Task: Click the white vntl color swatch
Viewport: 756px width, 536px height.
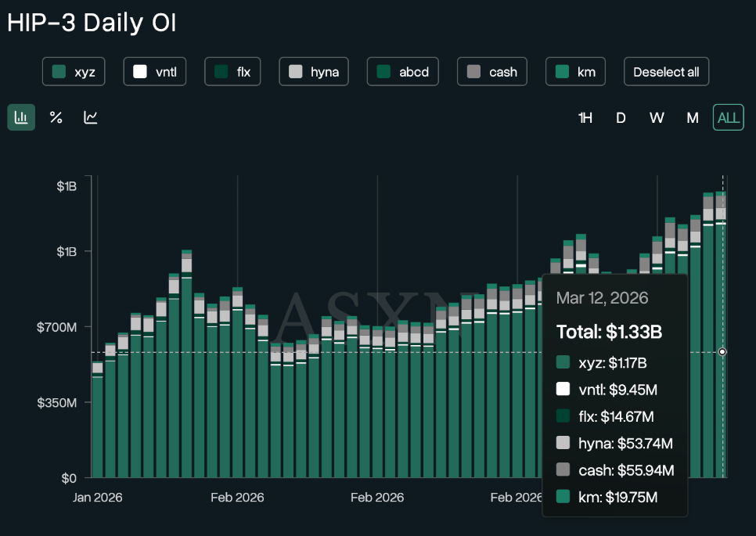Action: coord(140,72)
